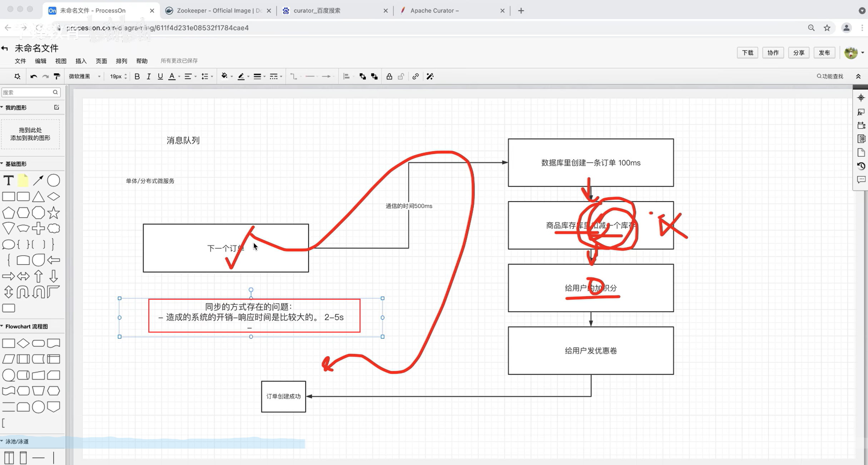Open the fill color bucket swatch
Image resolution: width=868 pixels, height=465 pixels.
tap(224, 76)
